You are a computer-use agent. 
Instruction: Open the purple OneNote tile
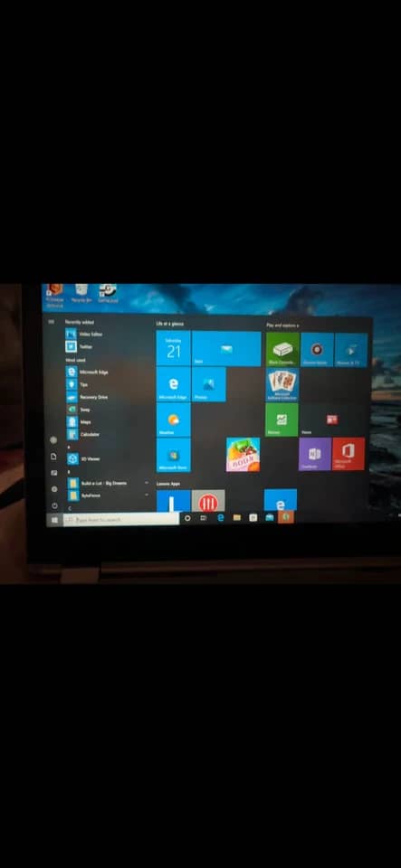[315, 454]
